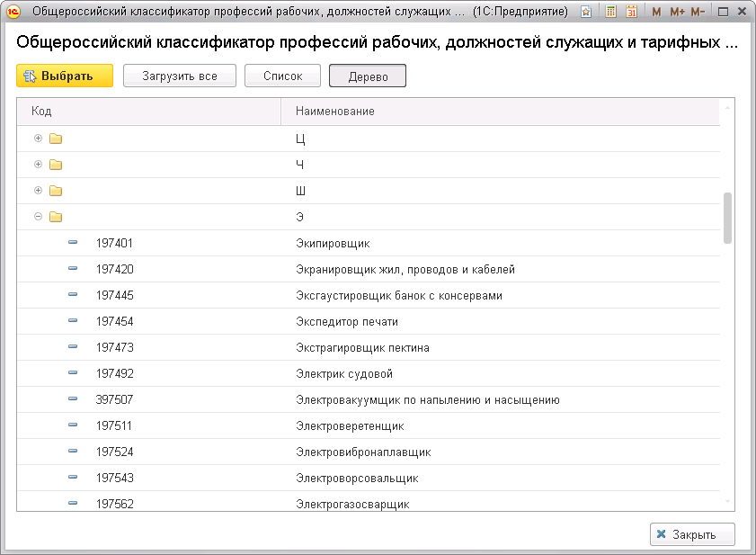Close the classifier with Закрыть button
Image resolution: width=756 pixels, height=555 pixels.
pyautogui.click(x=692, y=534)
